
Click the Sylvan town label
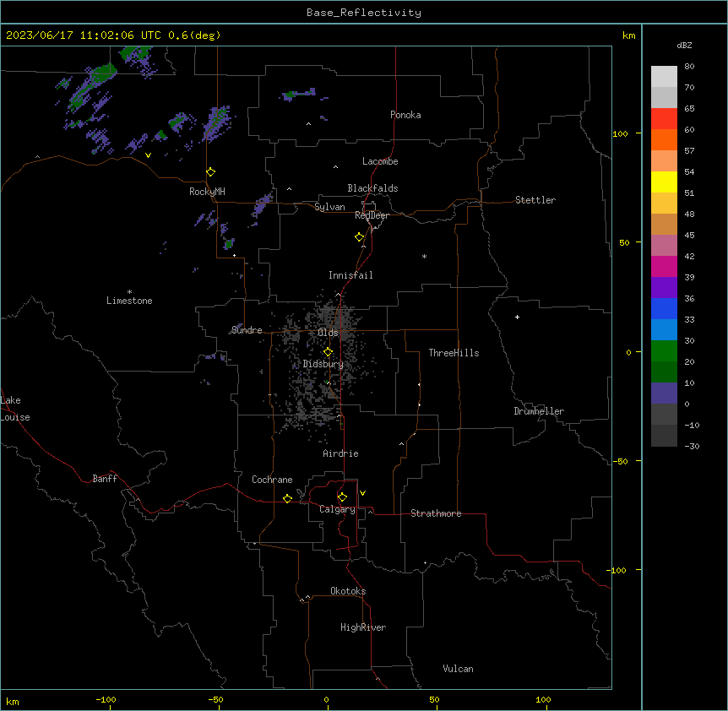click(329, 207)
